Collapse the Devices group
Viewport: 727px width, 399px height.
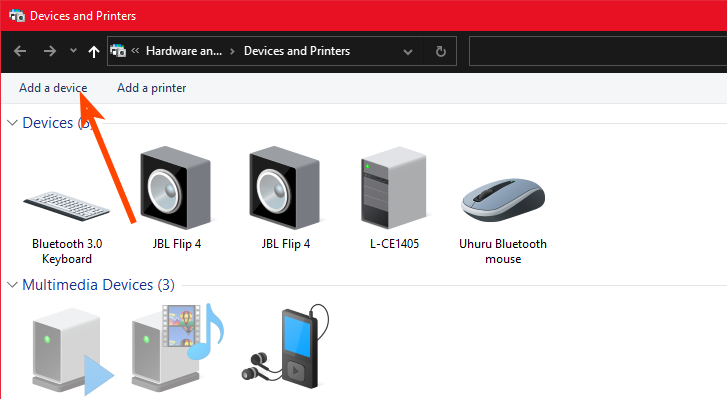tap(13, 123)
